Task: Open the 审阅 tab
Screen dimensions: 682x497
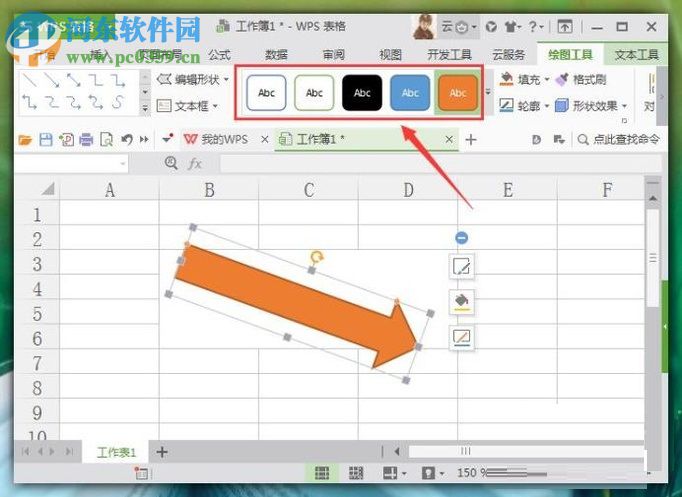Action: 334,55
